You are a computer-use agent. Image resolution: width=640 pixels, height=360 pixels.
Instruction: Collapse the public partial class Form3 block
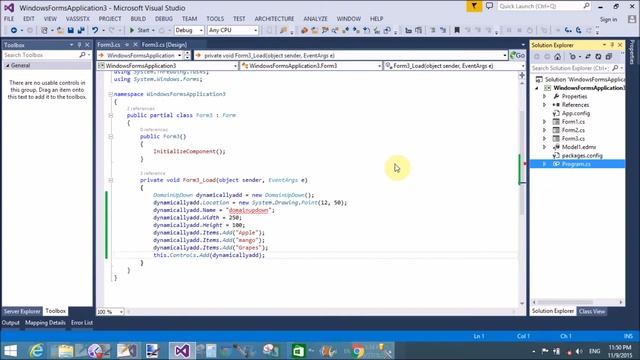(x=110, y=115)
